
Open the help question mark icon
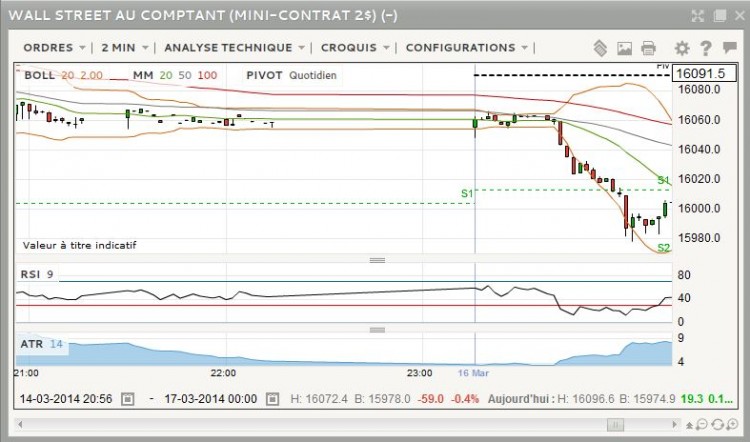(x=706, y=48)
